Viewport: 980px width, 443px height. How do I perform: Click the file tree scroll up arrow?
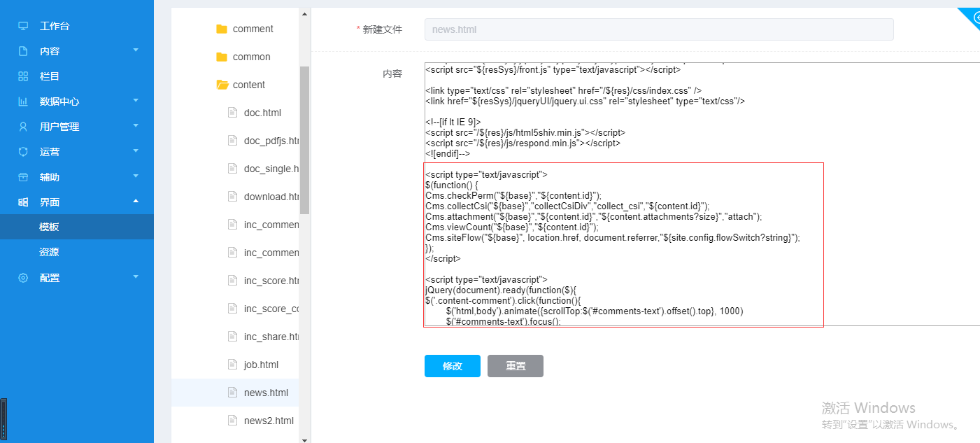pos(304,14)
